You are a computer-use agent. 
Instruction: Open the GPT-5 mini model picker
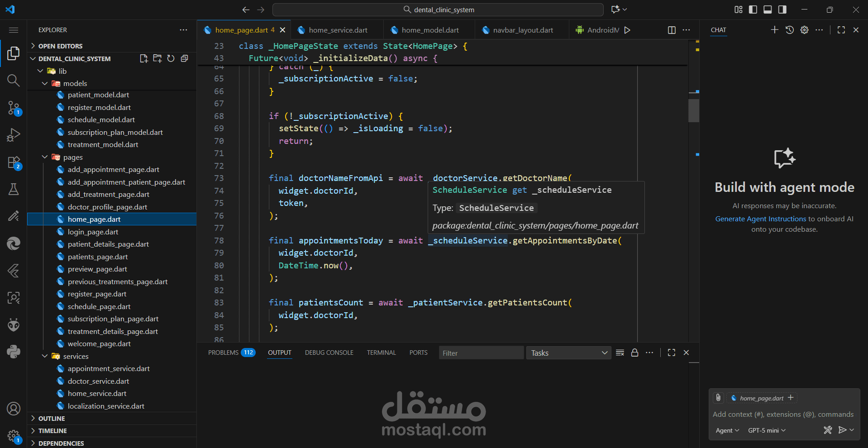pyautogui.click(x=767, y=430)
